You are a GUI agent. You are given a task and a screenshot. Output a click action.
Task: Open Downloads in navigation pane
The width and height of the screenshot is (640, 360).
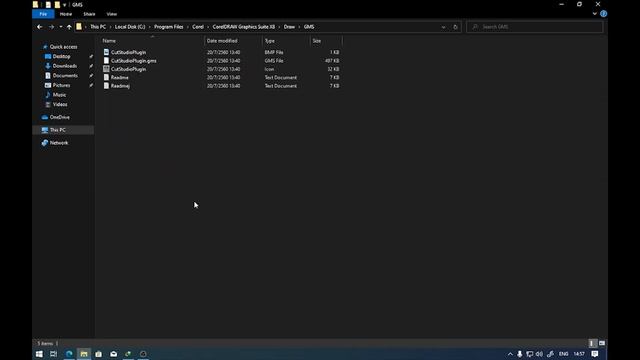[64, 66]
